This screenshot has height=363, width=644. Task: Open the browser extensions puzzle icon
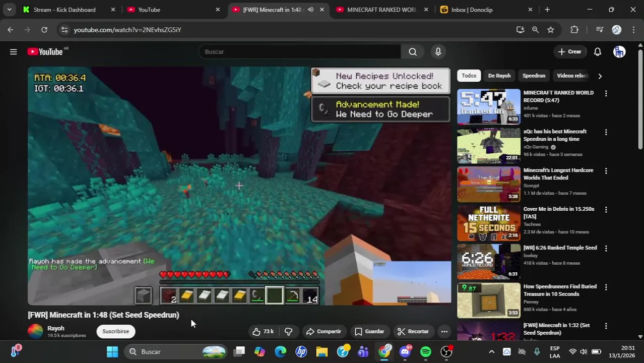tap(574, 30)
